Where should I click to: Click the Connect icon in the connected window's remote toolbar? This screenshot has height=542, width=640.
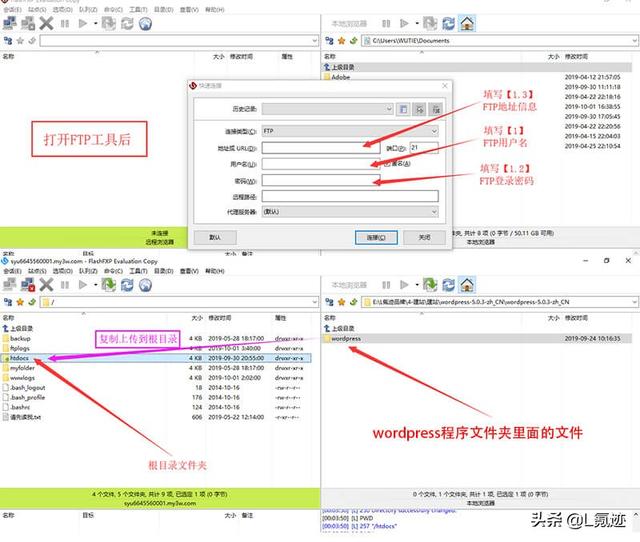click(9, 284)
